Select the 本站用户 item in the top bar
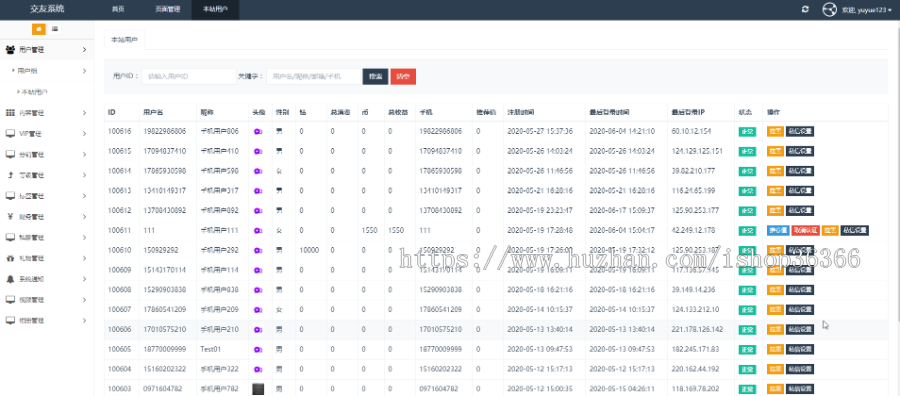This screenshot has width=900, height=396. coord(215,10)
